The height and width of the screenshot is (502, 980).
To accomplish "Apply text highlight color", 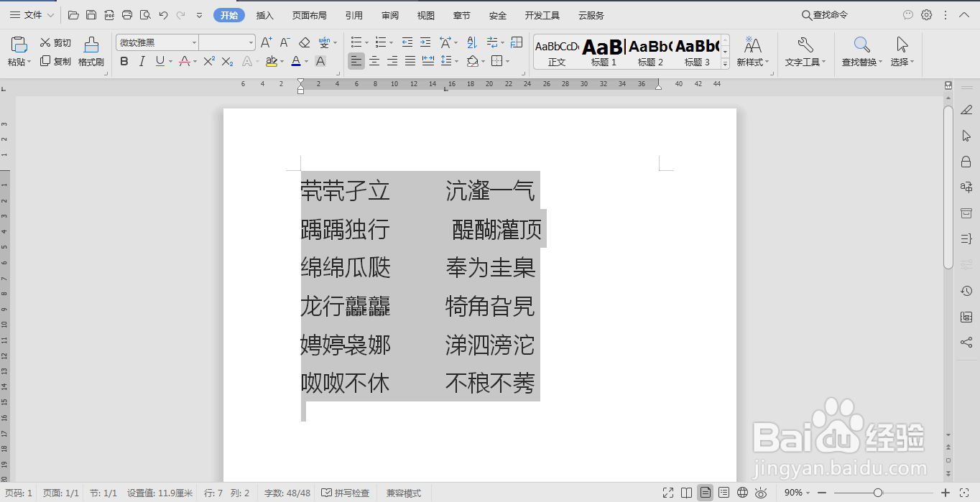I will 273,61.
